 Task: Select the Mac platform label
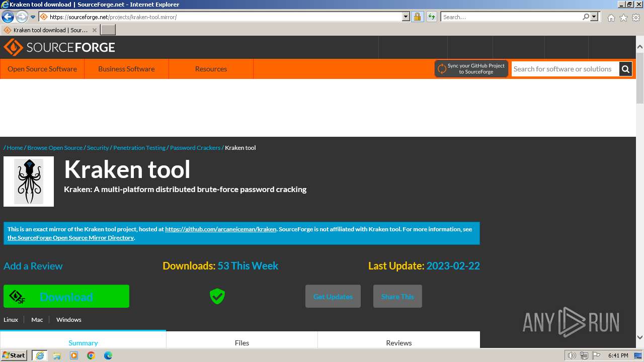(37, 320)
